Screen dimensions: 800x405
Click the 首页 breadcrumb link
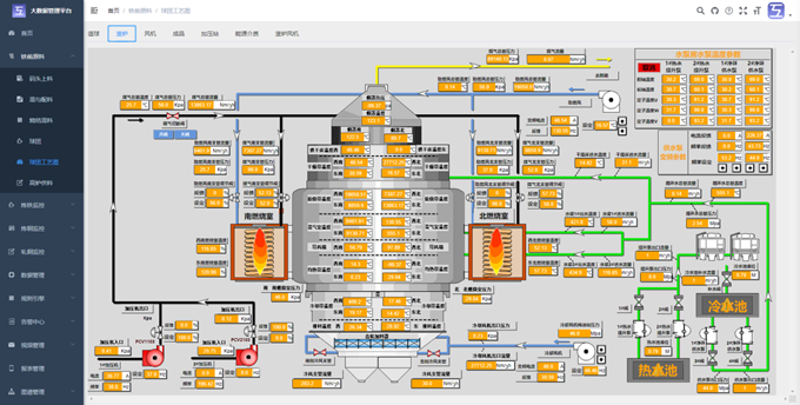(x=113, y=10)
